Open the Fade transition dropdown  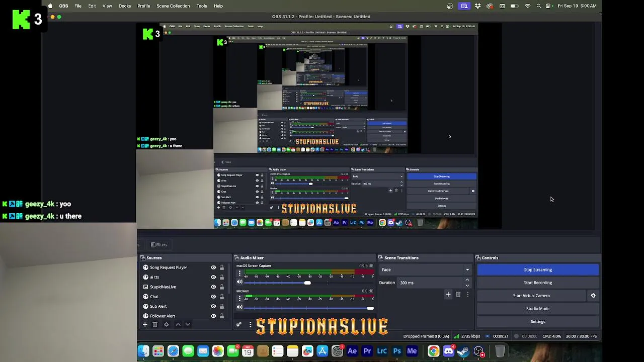tap(425, 269)
